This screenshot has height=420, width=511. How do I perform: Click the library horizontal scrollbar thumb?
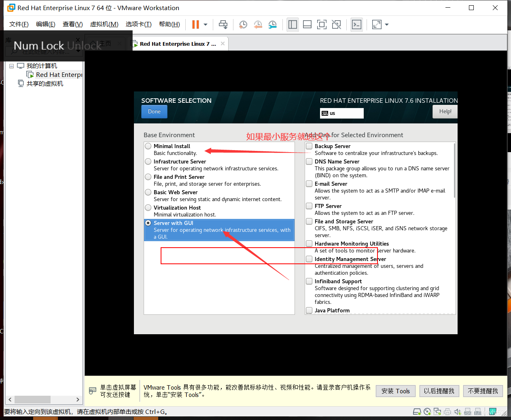tap(32, 399)
